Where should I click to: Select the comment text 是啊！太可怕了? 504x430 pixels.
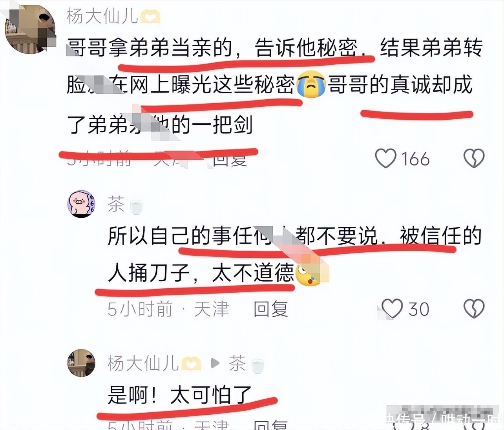point(180,395)
